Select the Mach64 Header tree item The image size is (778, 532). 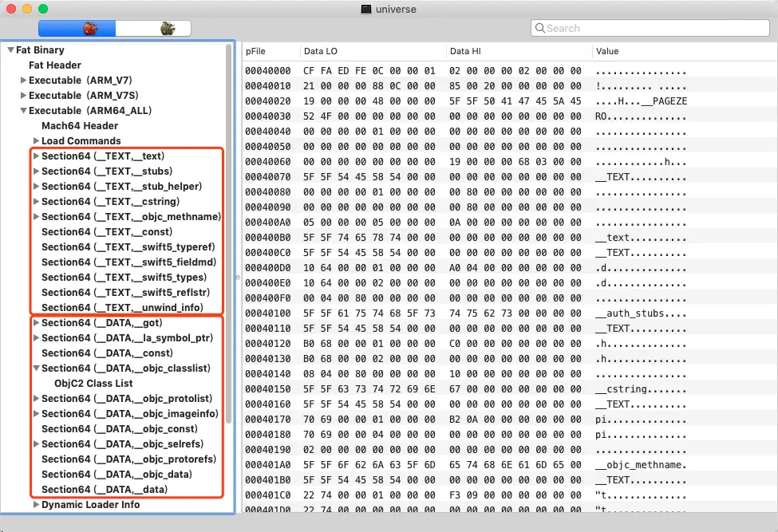(79, 126)
